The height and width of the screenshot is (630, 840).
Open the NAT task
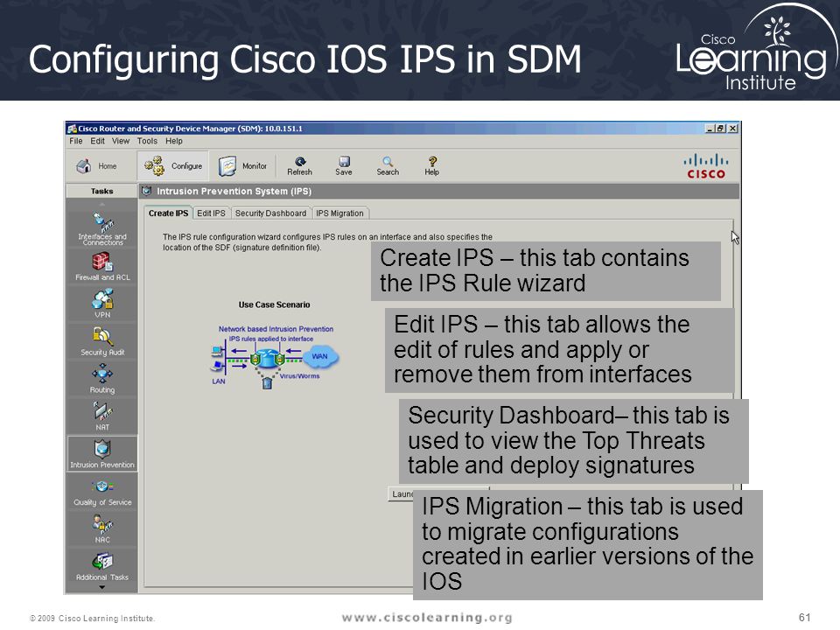pos(102,416)
